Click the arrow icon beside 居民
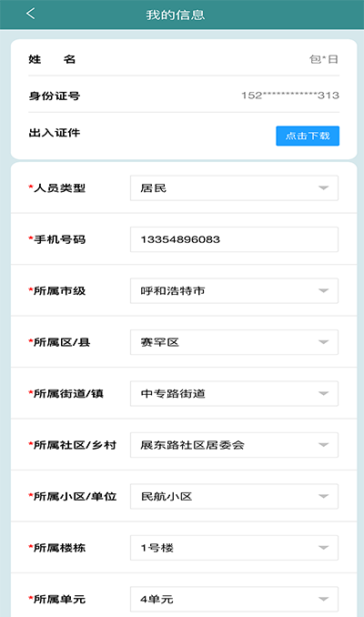Image resolution: width=364 pixels, height=617 pixels. (323, 188)
